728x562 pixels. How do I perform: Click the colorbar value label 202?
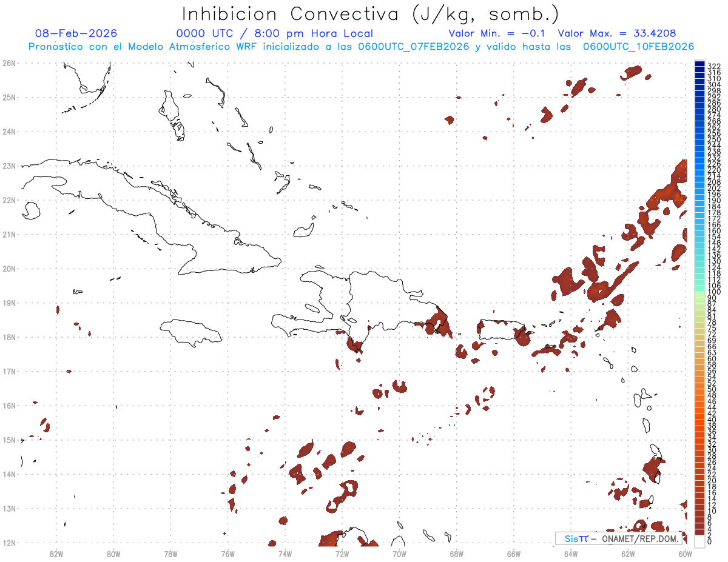click(x=714, y=188)
